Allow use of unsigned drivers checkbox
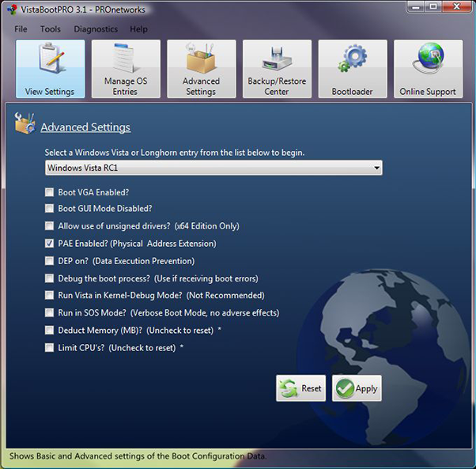This screenshot has width=476, height=469. pyautogui.click(x=49, y=226)
